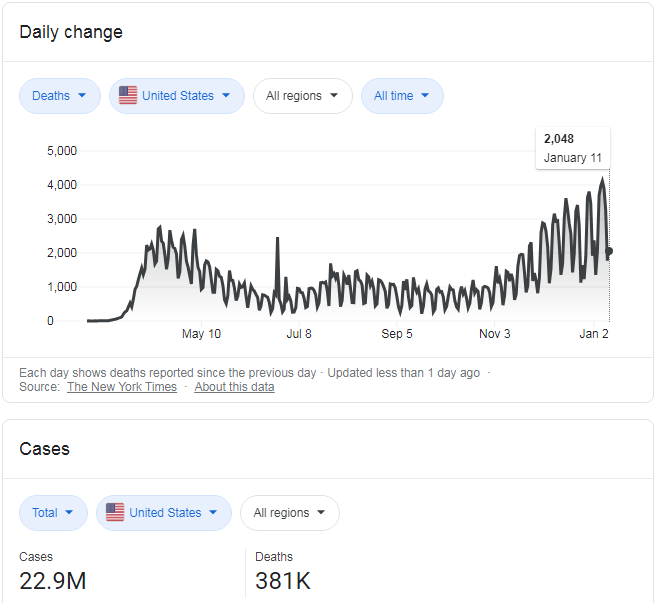656x603 pixels.
Task: Click the 2,048 January 11 tooltip
Action: [x=573, y=148]
